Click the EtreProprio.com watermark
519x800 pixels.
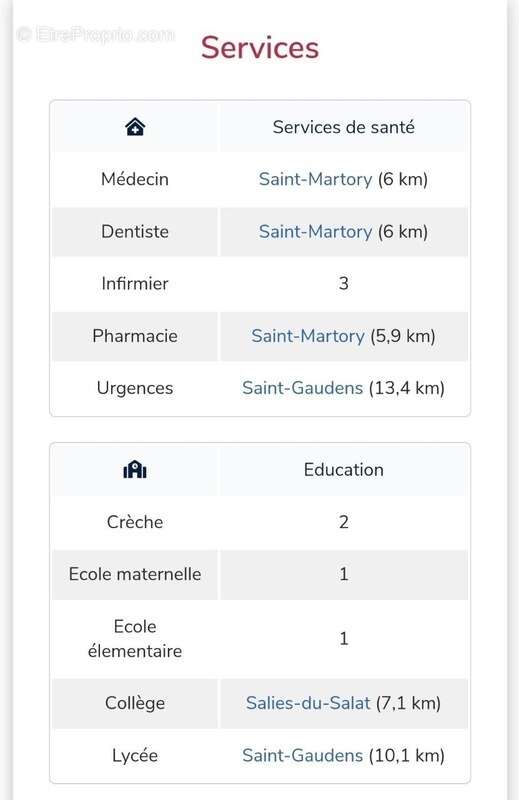[95, 35]
